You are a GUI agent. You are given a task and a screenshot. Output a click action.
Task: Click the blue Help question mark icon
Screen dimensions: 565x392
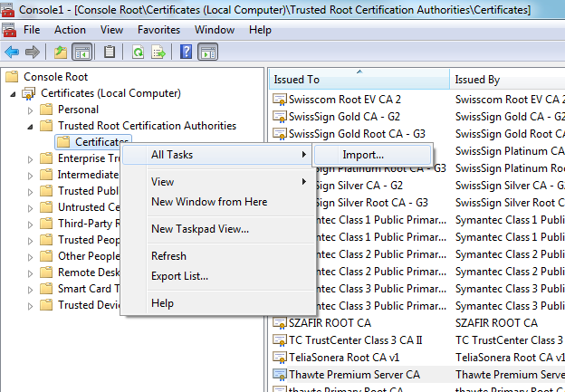click(186, 52)
